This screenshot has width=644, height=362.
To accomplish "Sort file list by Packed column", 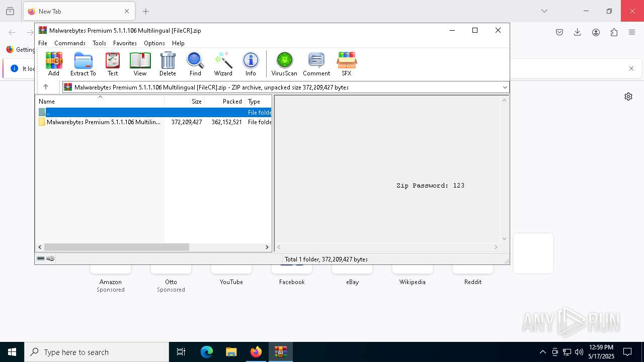I will pyautogui.click(x=225, y=101).
